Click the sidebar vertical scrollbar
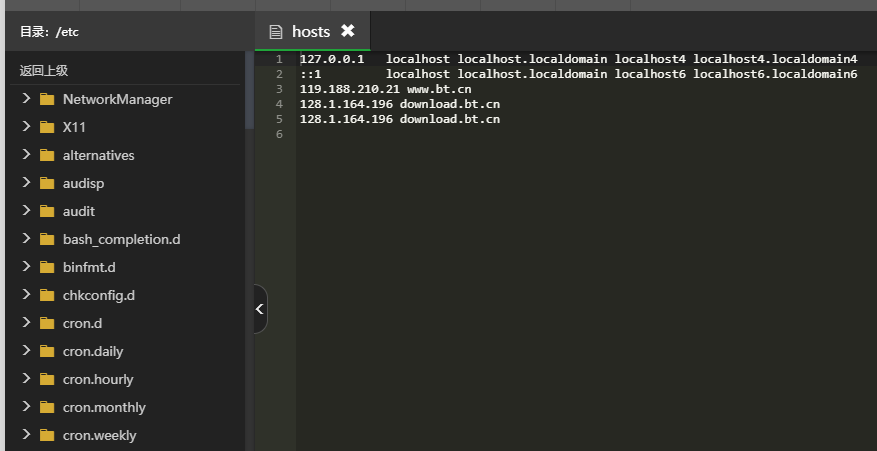 point(249,90)
